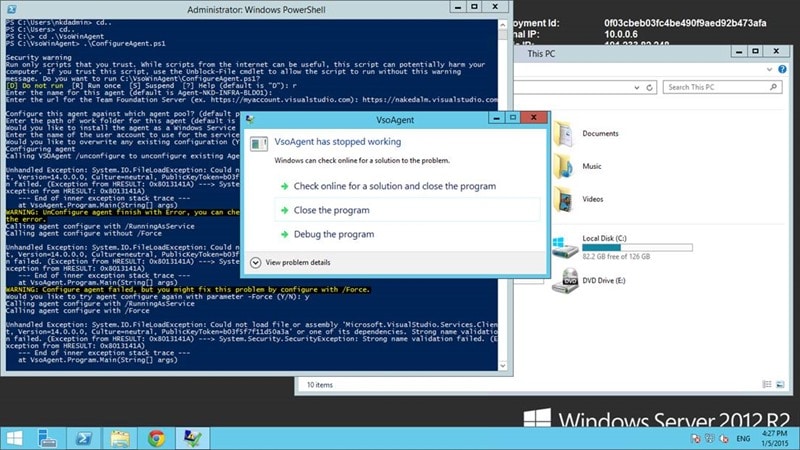Expand the This PC ribbon chevron
This screenshot has width=800, height=450.
pyautogui.click(x=769, y=69)
